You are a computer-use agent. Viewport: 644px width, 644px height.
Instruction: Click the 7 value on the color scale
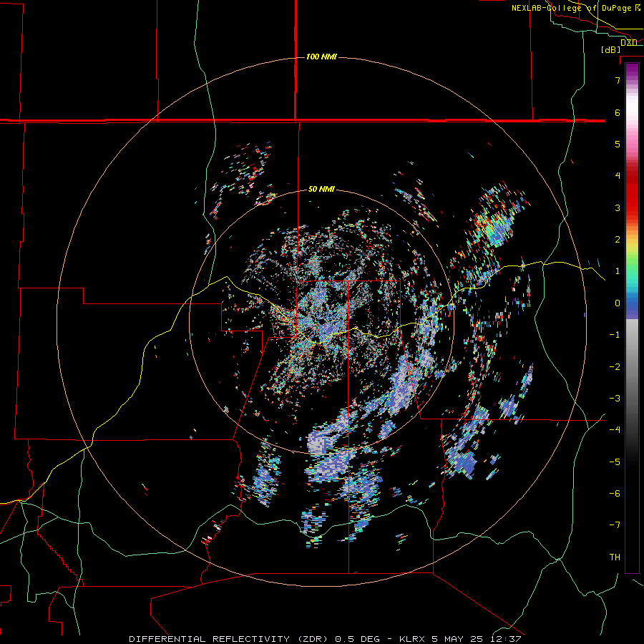tap(618, 80)
